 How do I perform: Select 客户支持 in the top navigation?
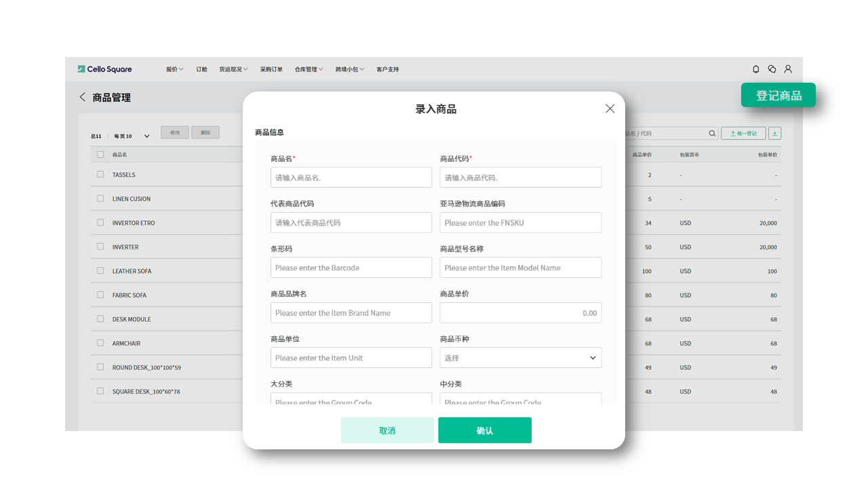coord(388,68)
